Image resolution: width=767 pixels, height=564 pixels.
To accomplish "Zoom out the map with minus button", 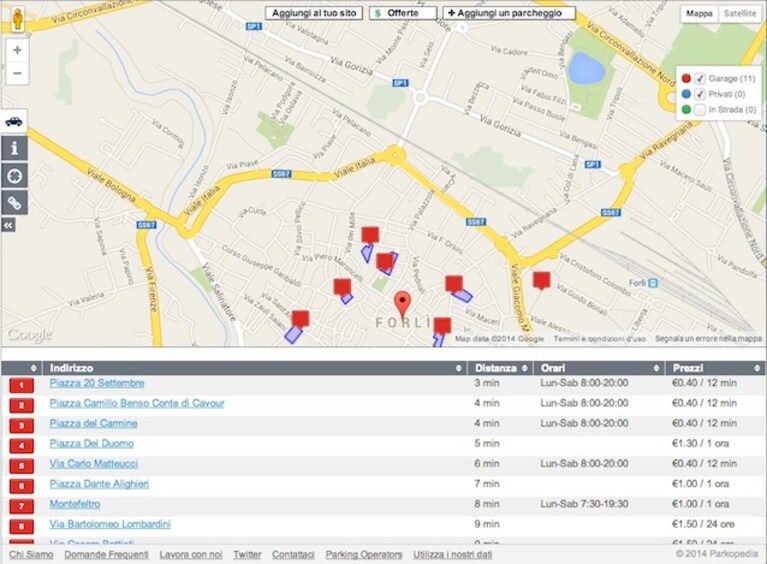I will 17,73.
